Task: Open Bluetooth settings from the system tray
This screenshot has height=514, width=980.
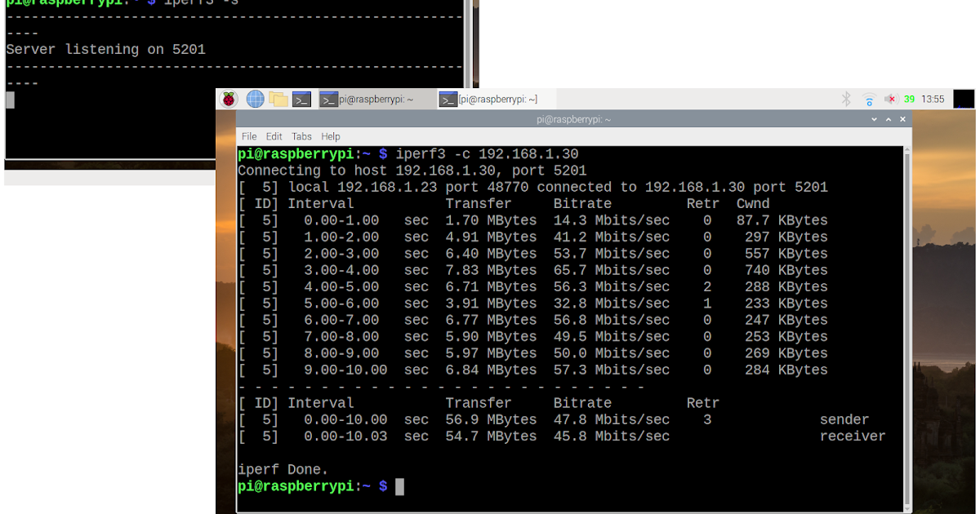Action: 845,99
